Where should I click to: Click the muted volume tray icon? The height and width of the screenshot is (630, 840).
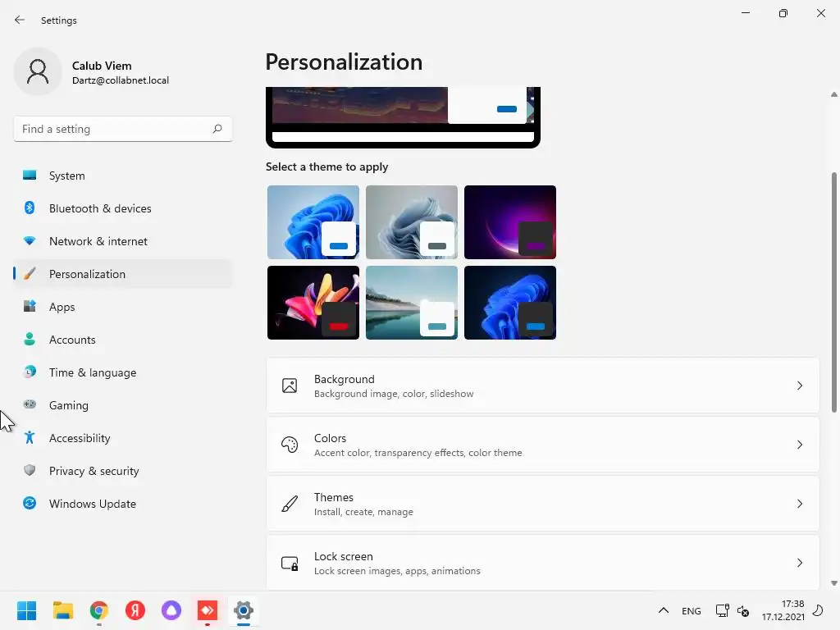[x=743, y=610]
